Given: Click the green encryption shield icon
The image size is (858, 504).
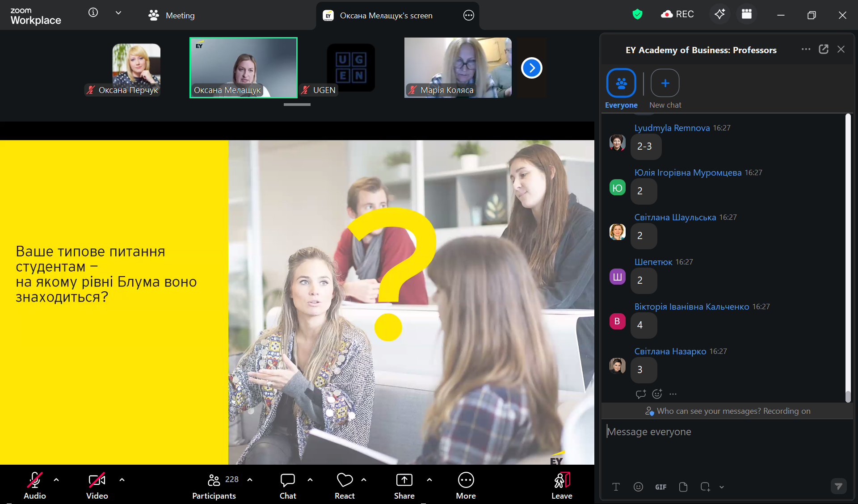Looking at the screenshot, I should point(637,14).
